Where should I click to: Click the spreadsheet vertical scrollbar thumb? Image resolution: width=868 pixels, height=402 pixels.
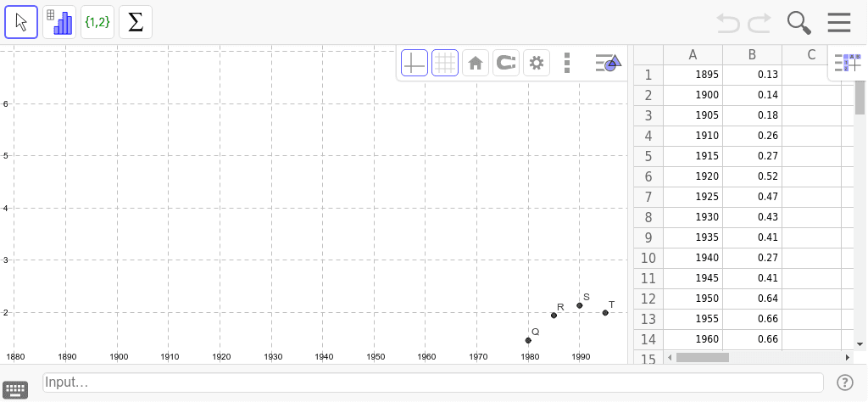click(860, 97)
